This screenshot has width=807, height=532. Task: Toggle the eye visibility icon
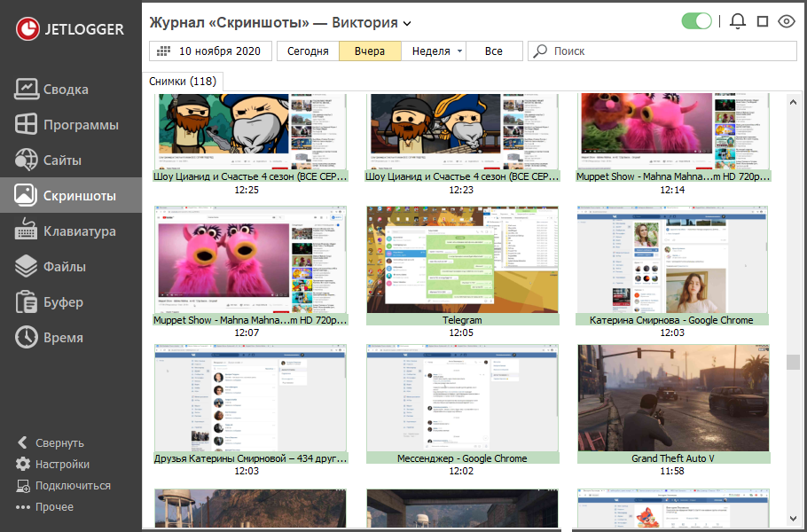coord(786,22)
